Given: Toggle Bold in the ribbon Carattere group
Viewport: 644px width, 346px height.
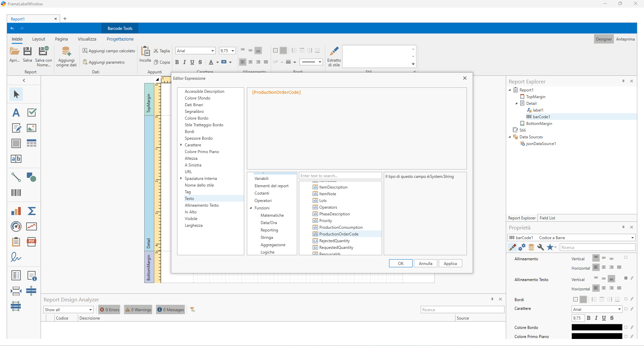Looking at the screenshot, I should click(177, 62).
